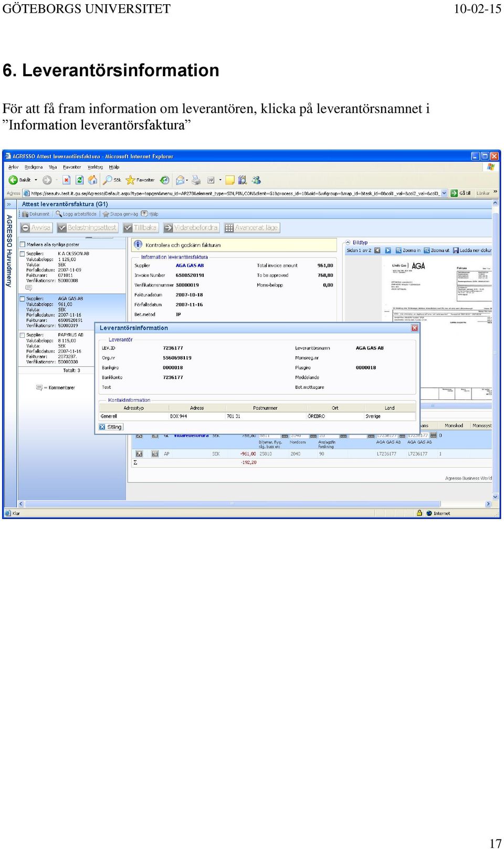Click the Research books icon
This screenshot has width=504, height=849.
tap(242, 180)
